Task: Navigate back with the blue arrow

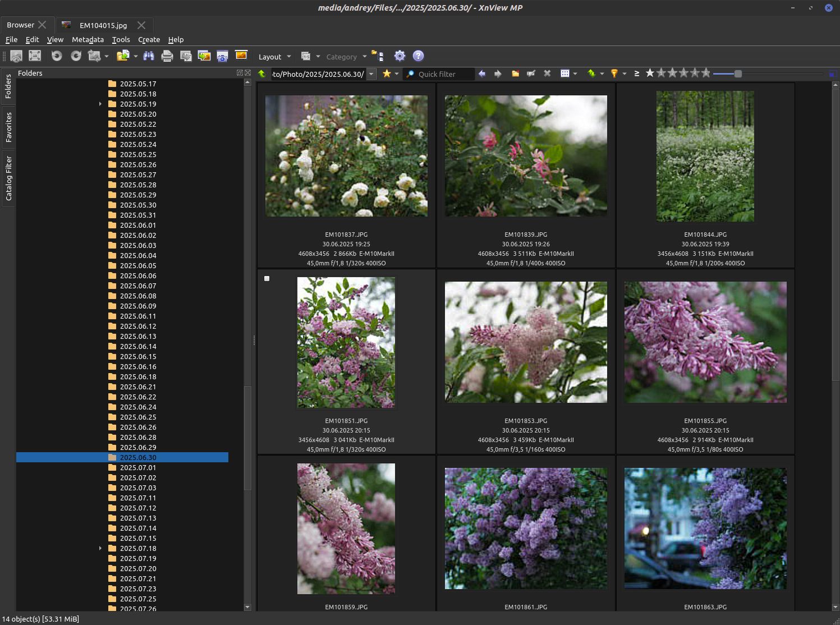Action: point(482,73)
